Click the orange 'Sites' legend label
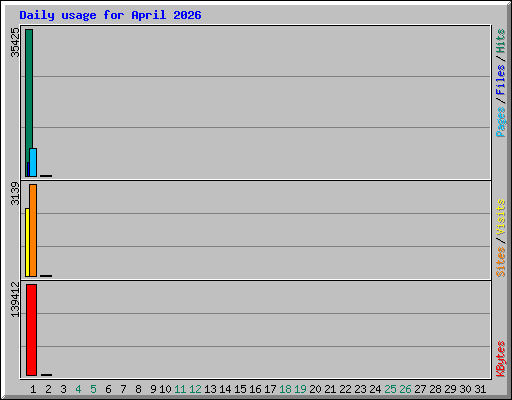512x400 pixels. coord(501,262)
